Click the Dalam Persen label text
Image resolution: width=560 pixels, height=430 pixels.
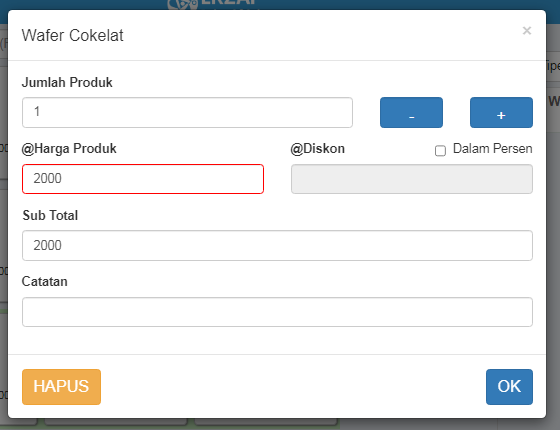point(492,149)
